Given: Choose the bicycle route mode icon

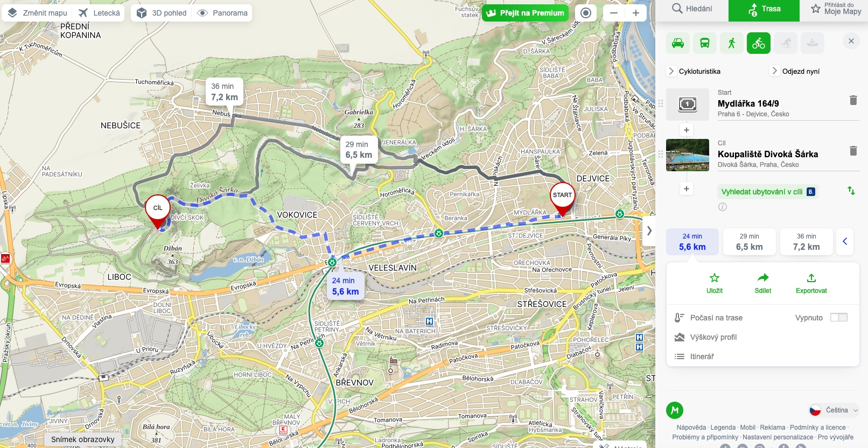Looking at the screenshot, I should (759, 43).
